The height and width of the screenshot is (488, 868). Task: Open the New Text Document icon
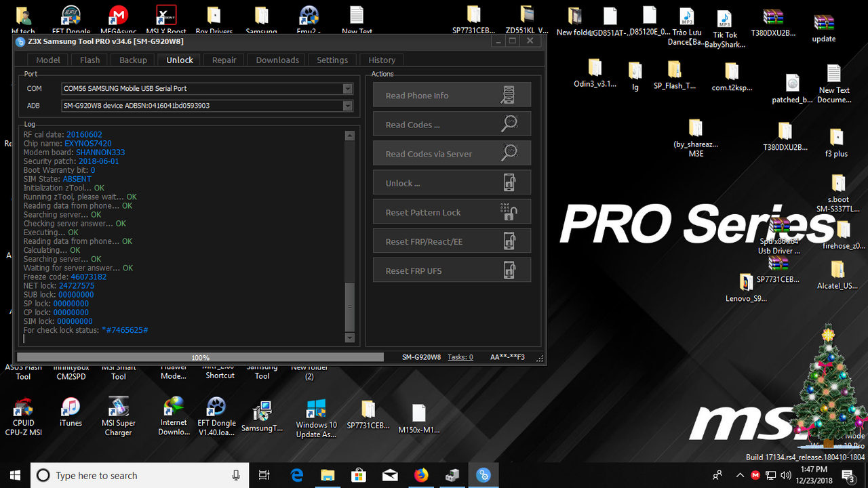click(x=834, y=83)
